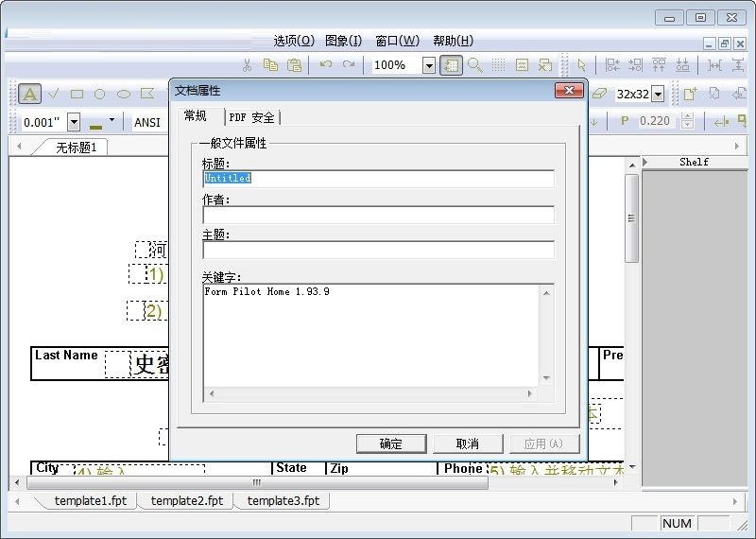Click the Cut scissors icon
Screen dimensions: 756x539
click(x=247, y=65)
